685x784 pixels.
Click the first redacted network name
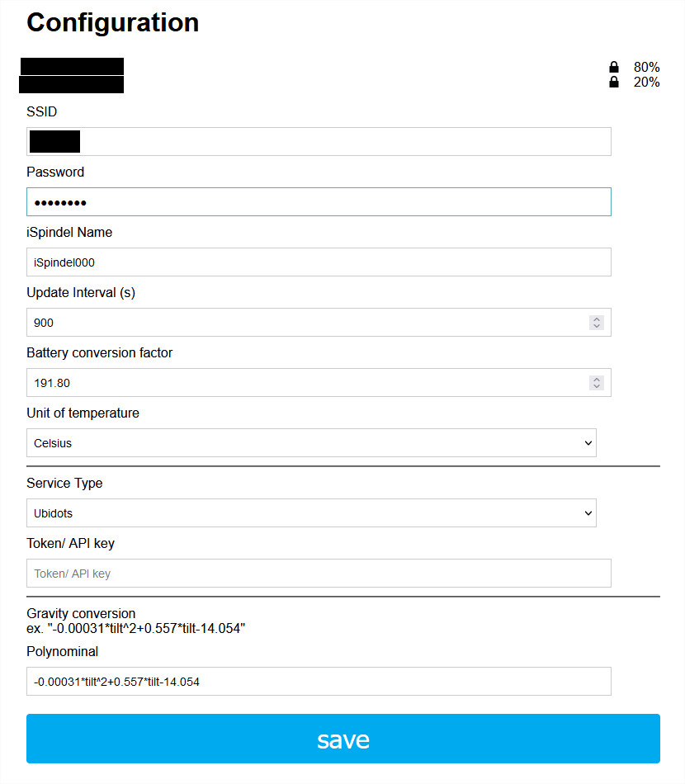(x=72, y=67)
